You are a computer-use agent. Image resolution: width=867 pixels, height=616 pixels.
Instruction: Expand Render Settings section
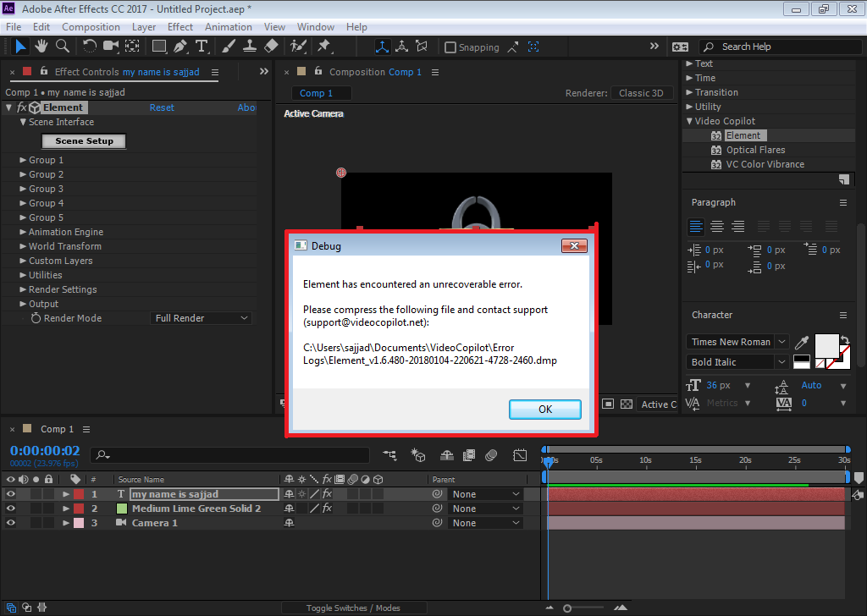click(23, 289)
